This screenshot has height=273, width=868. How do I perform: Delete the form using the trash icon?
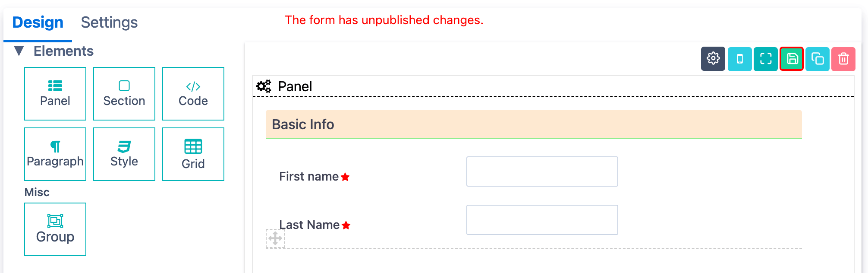[x=844, y=59]
